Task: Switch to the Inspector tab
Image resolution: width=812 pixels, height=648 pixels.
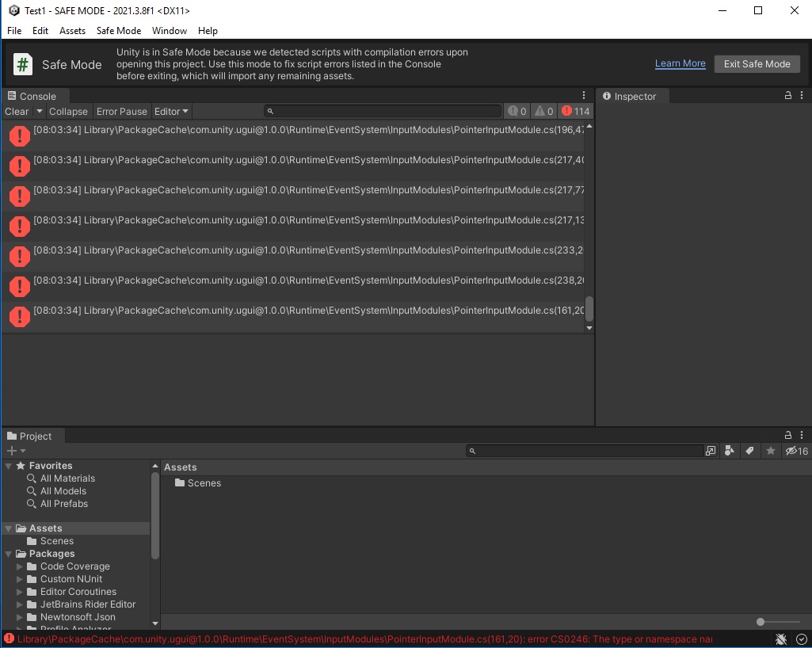Action: click(631, 96)
